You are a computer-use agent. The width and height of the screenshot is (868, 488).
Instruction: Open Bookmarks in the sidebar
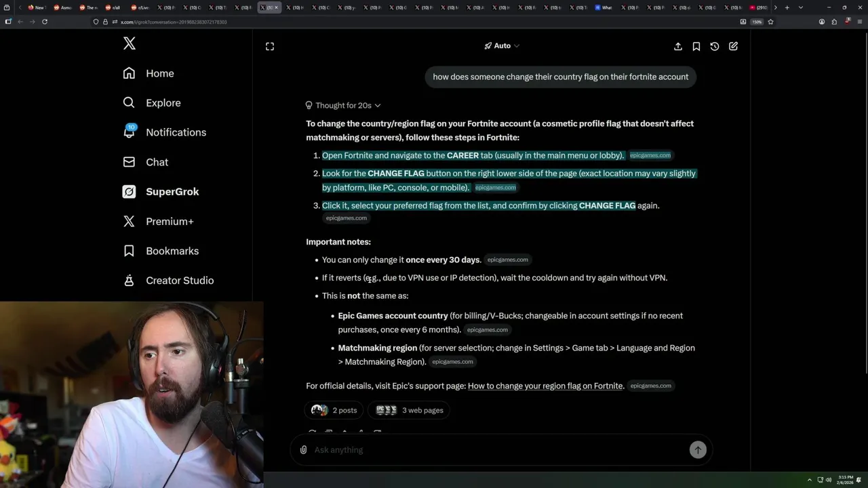point(161,251)
